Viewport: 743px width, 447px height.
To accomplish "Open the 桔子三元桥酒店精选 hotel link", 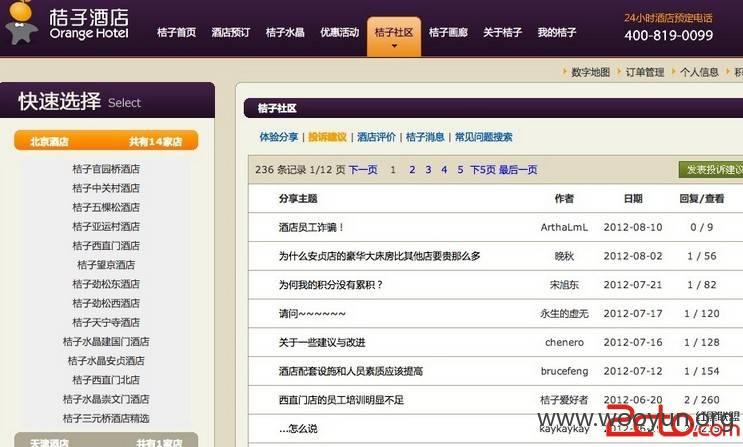I will click(x=106, y=418).
